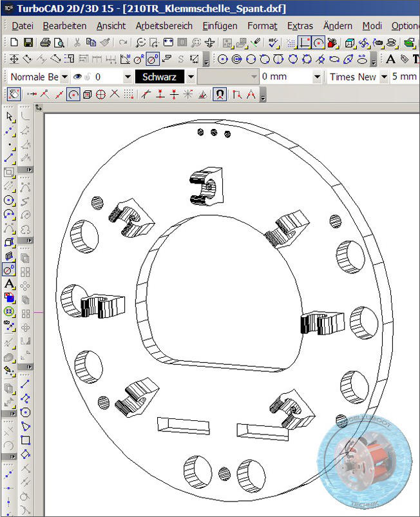Click the New document icon
This screenshot has height=517, width=420.
click(x=14, y=42)
